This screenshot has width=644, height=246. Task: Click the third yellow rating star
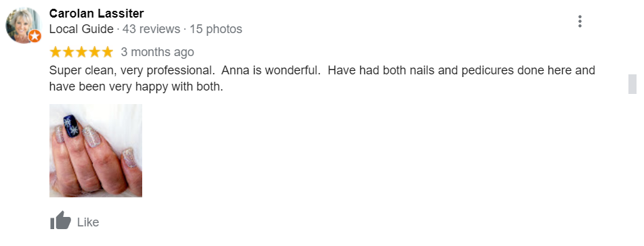coord(81,52)
